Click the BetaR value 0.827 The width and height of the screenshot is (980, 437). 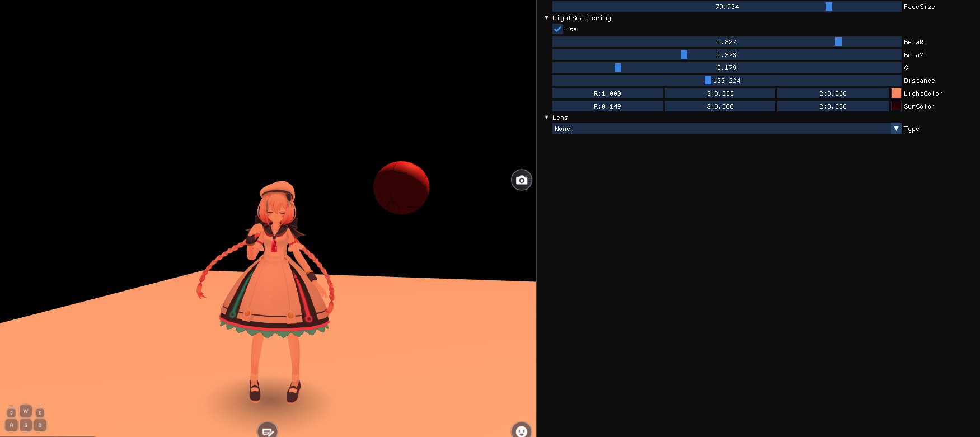pos(726,42)
